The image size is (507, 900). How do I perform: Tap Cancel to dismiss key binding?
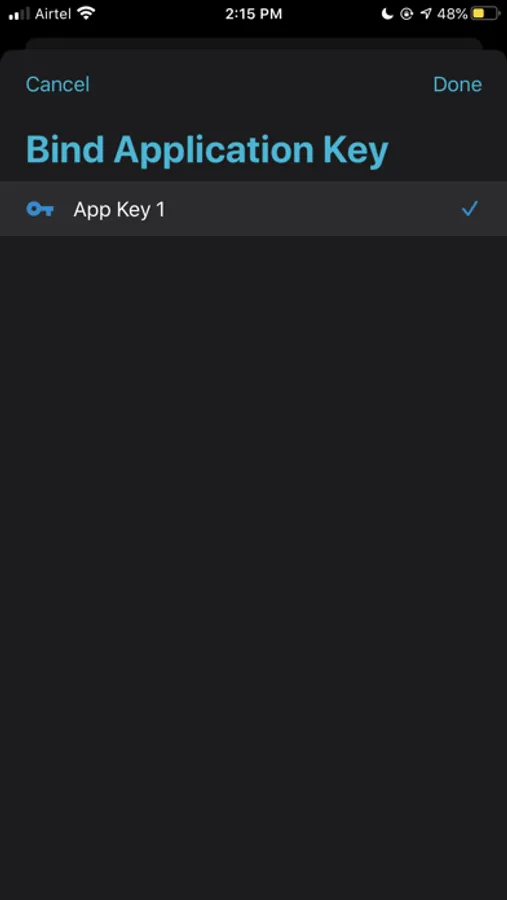click(57, 84)
